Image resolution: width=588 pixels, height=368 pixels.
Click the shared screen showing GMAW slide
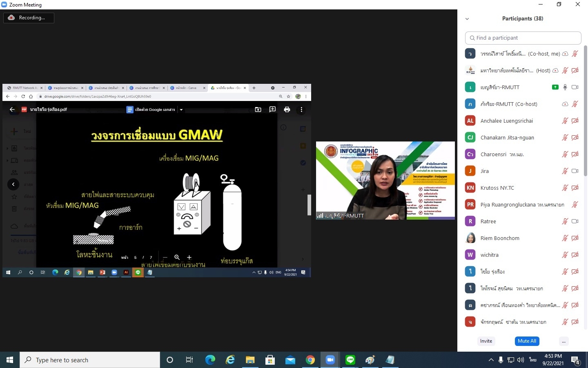coord(157,181)
